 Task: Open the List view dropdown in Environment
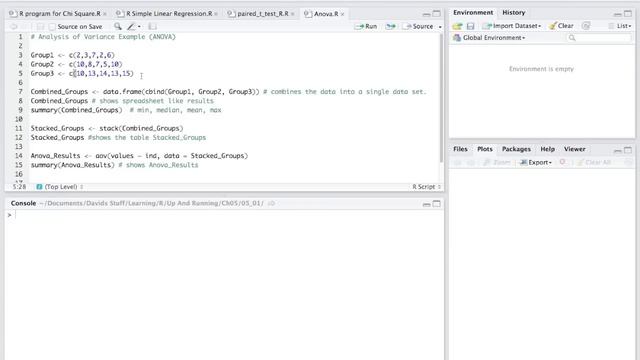[620, 26]
